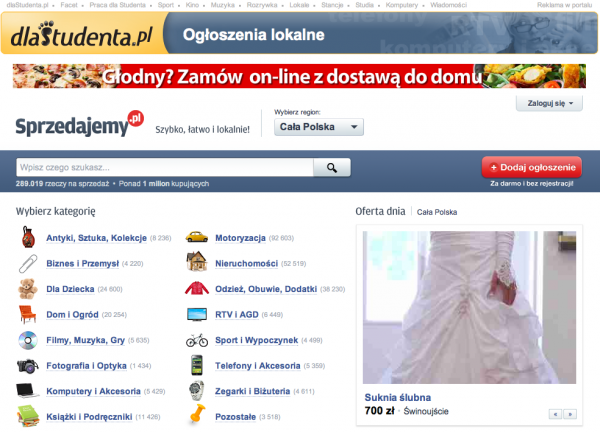Open Biznes i Przemysł category link

coord(83,263)
